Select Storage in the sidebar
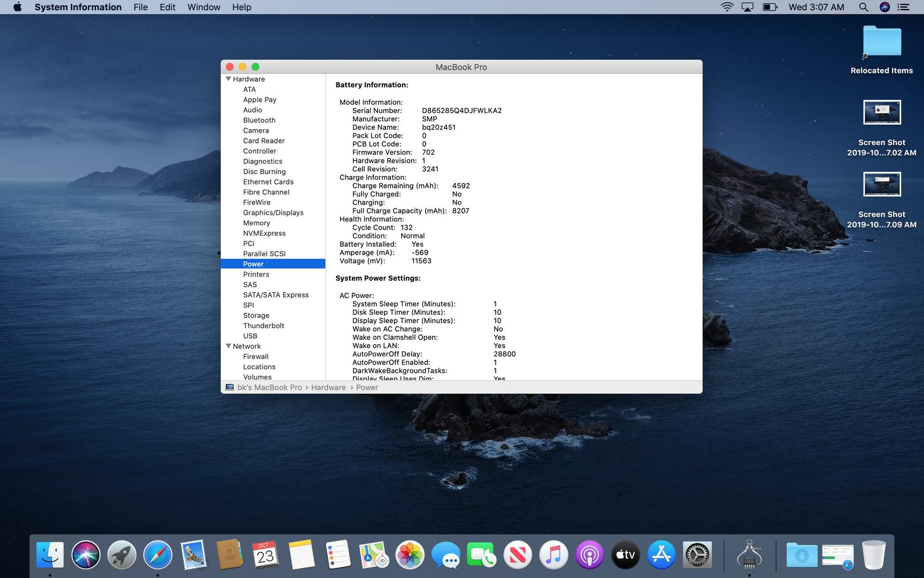 pyautogui.click(x=256, y=315)
